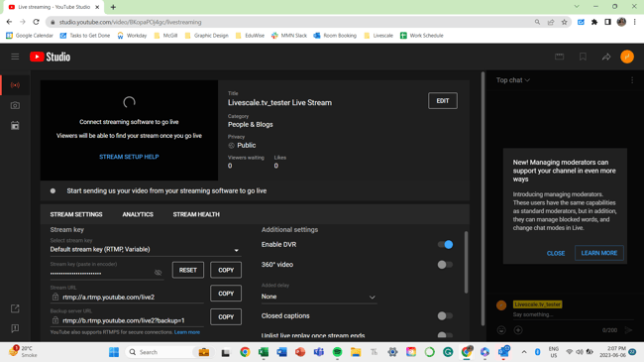Open the hamburger navigation menu
This screenshot has width=644, height=362.
coord(15,57)
